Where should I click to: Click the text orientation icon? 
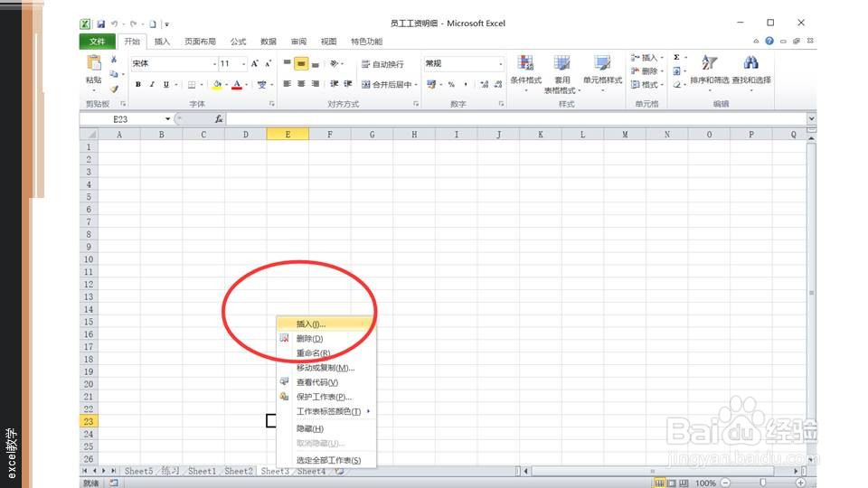coord(335,63)
